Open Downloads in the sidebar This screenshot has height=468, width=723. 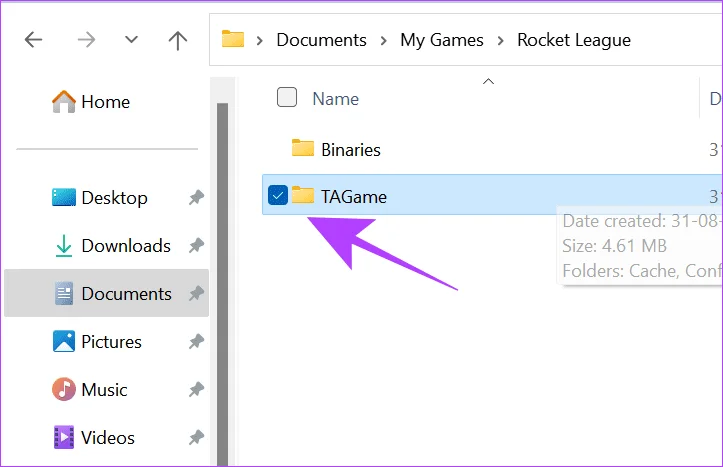click(x=126, y=246)
